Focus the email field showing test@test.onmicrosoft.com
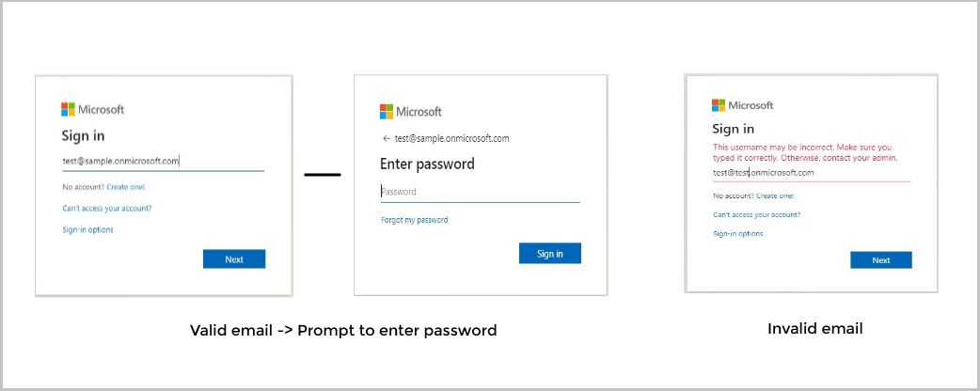980x391 pixels. pos(811,173)
